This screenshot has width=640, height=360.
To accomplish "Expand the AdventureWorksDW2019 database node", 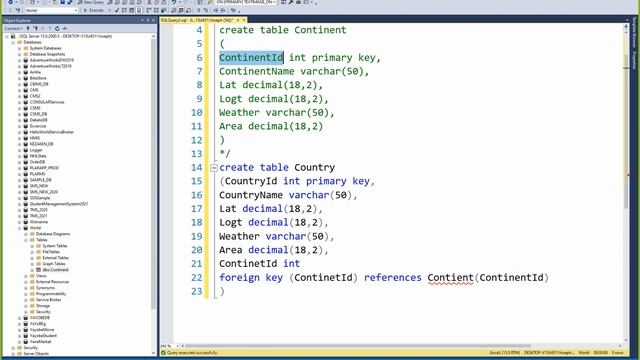I will [x=19, y=60].
